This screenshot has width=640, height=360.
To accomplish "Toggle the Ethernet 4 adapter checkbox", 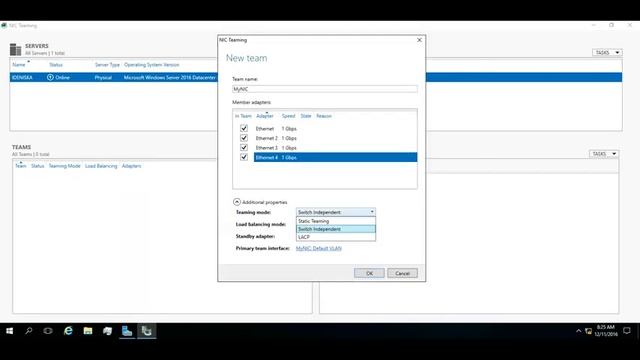I will 244,157.
